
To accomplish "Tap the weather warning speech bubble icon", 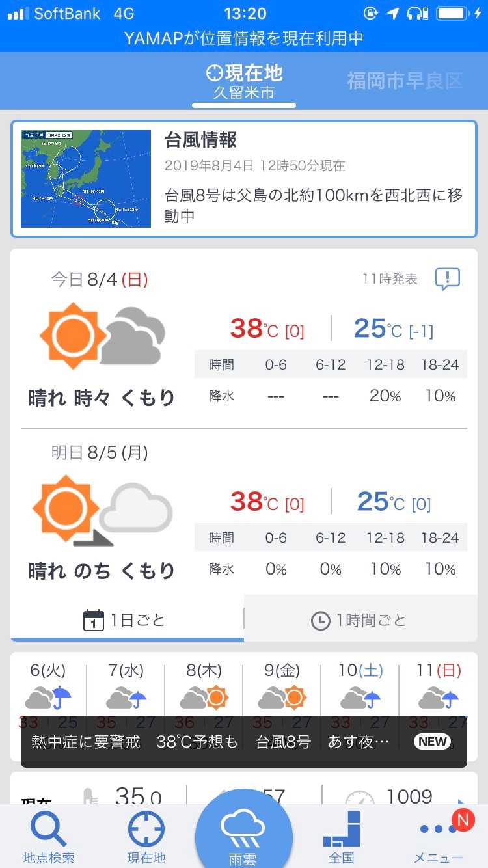I will 448,279.
